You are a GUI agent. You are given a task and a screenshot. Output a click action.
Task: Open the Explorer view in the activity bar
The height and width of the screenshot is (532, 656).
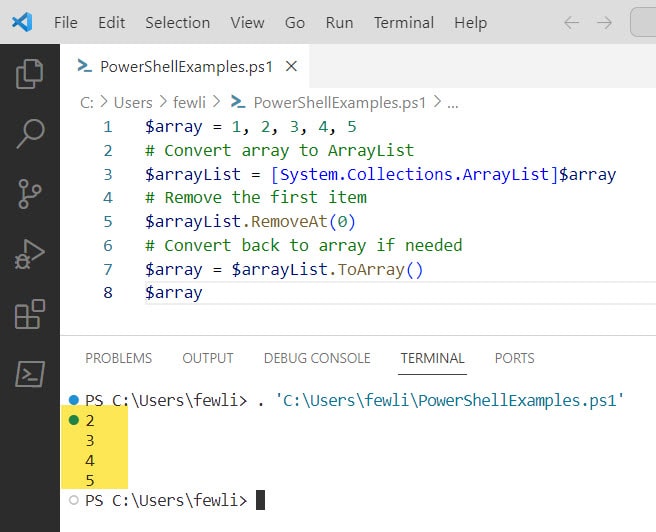pos(29,74)
